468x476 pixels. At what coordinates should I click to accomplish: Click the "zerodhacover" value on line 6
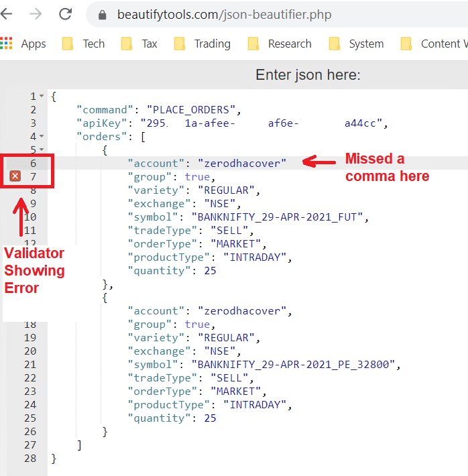point(242,164)
